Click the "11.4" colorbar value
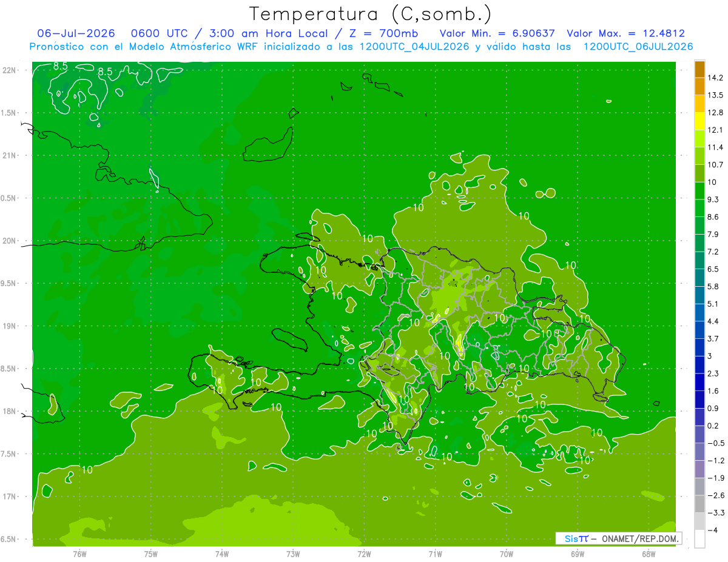 click(715, 147)
